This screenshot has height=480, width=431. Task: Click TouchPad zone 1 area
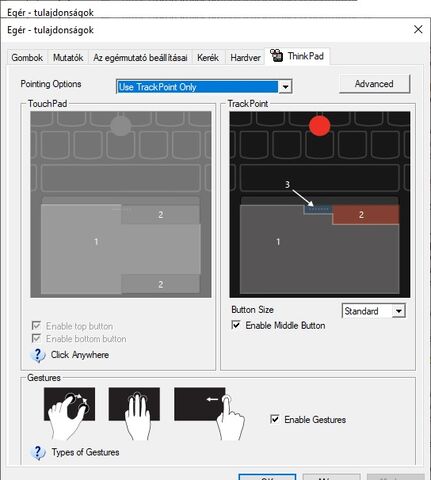click(x=96, y=241)
